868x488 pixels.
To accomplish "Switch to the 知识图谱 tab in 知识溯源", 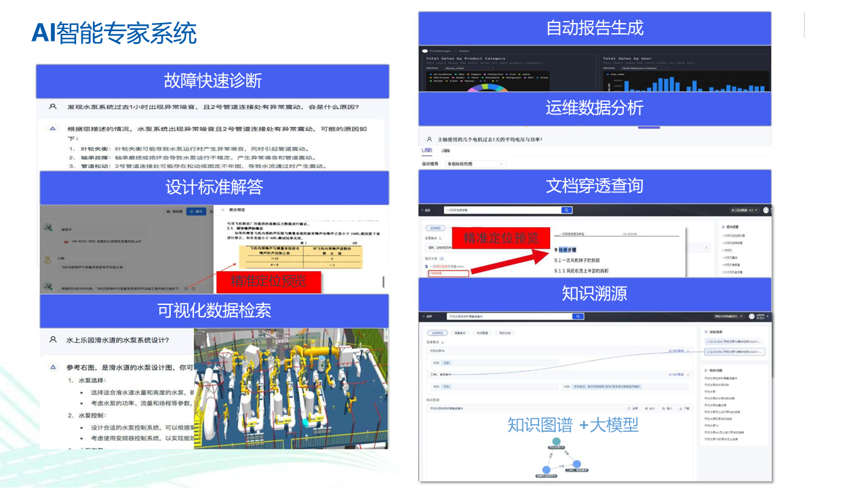I will pyautogui.click(x=481, y=333).
